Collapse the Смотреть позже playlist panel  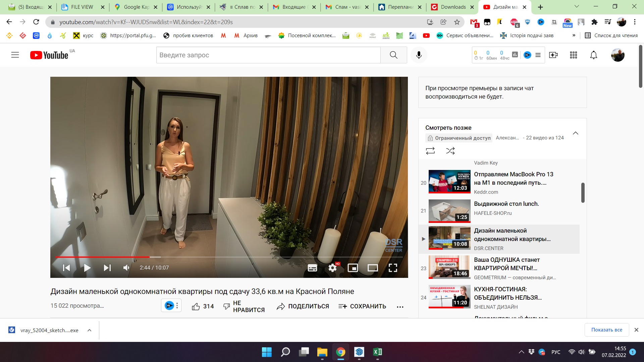point(576,133)
